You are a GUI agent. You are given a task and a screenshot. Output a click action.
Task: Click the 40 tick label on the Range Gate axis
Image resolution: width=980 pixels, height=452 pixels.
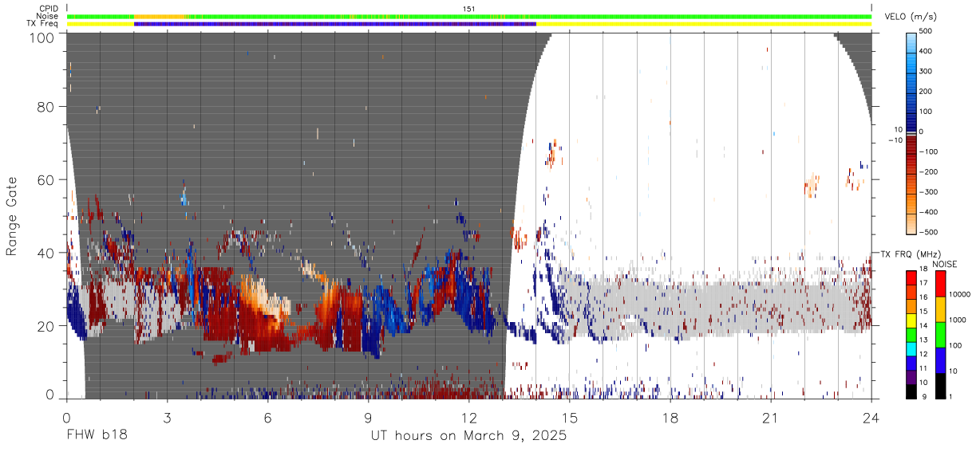point(45,253)
